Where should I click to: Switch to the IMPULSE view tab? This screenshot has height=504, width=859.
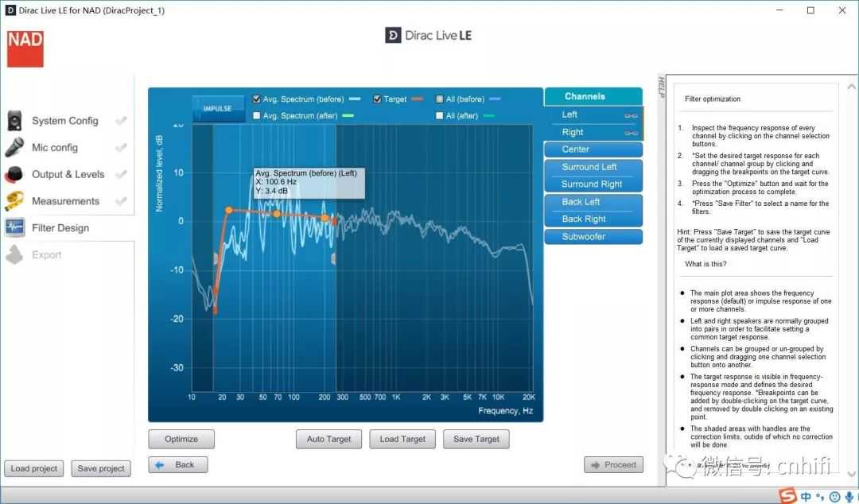point(217,108)
